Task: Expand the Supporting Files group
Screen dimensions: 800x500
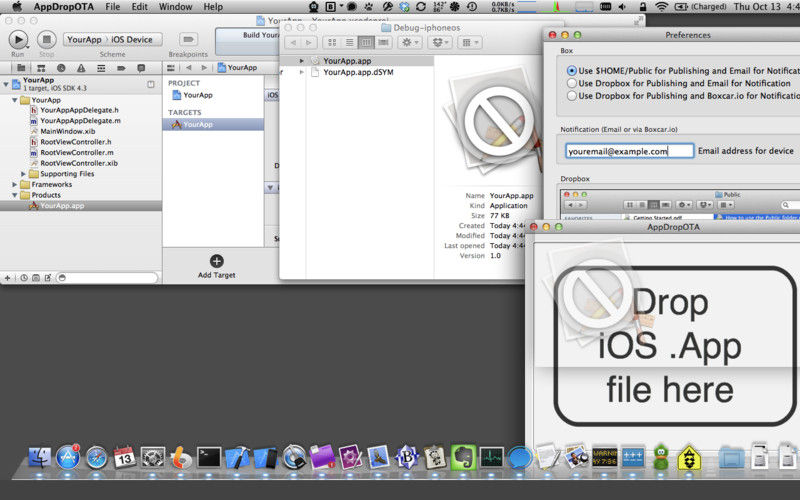Action: pos(23,174)
